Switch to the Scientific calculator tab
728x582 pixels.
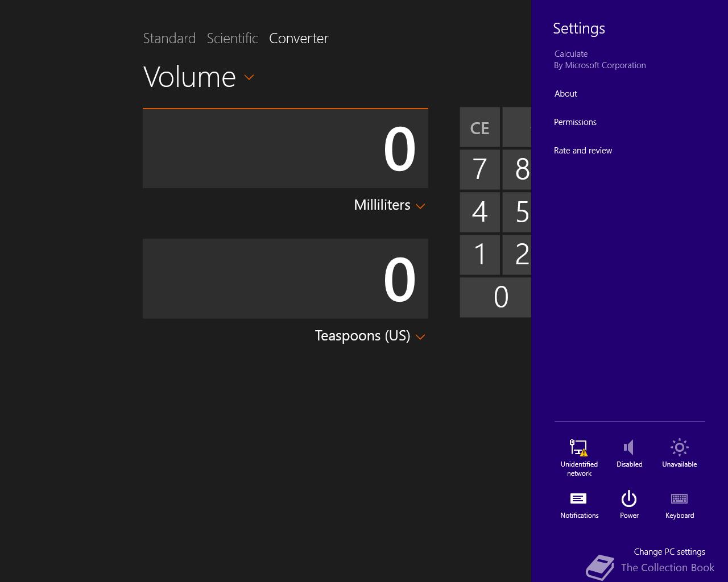click(x=232, y=38)
